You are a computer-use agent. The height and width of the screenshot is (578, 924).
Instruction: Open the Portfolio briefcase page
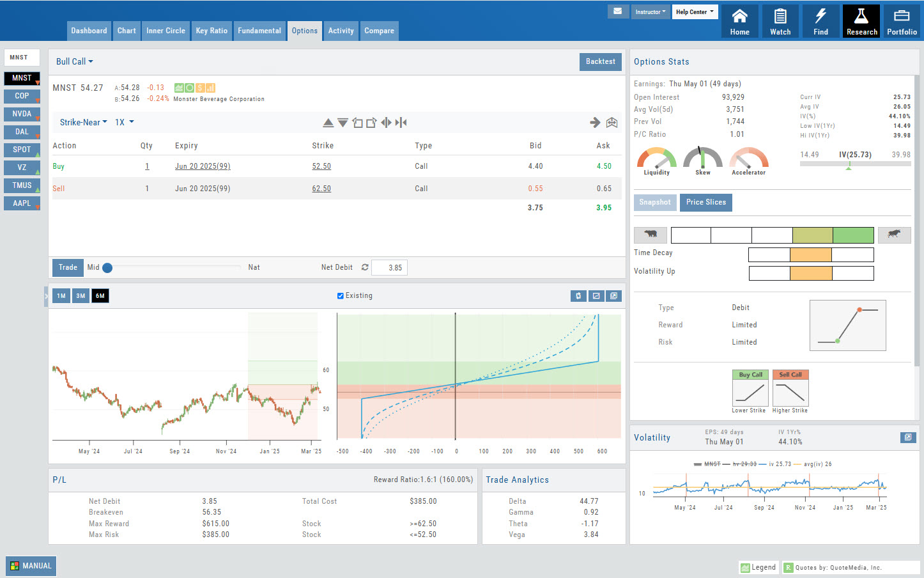pyautogui.click(x=901, y=21)
